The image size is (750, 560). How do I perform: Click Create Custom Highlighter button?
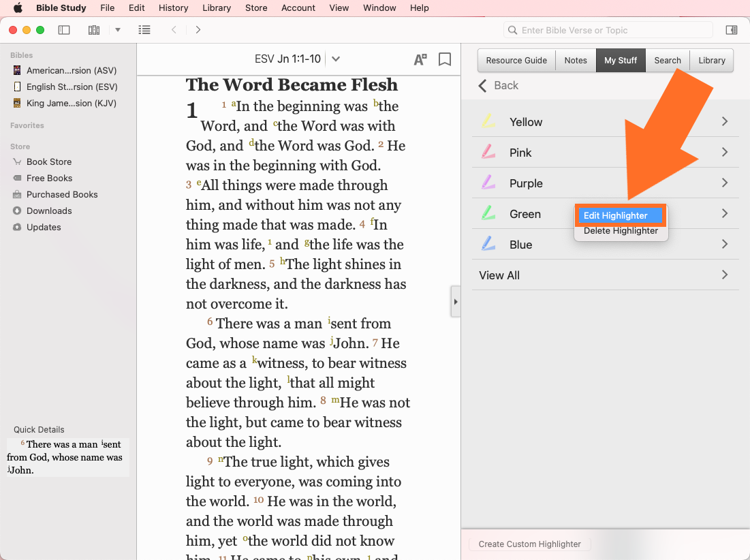click(529, 544)
